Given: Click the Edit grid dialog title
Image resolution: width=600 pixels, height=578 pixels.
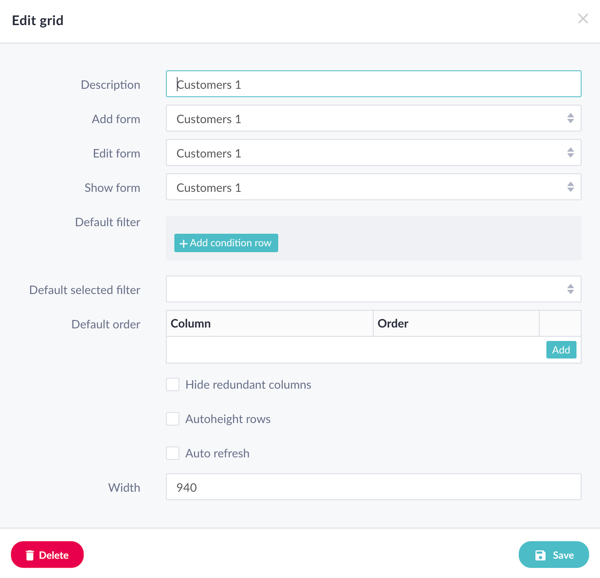Looking at the screenshot, I should tap(38, 20).
